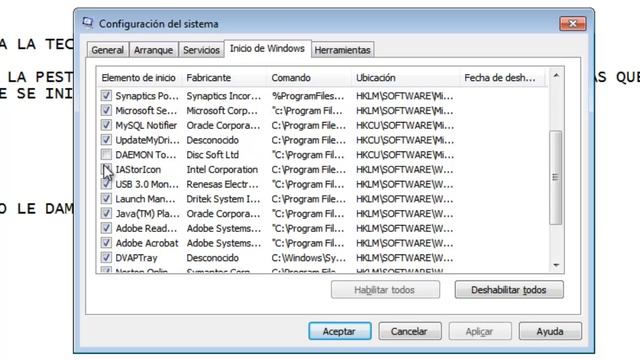The width and height of the screenshot is (640, 360).
Task: Select the Intel Corporation cell
Action: click(x=222, y=169)
